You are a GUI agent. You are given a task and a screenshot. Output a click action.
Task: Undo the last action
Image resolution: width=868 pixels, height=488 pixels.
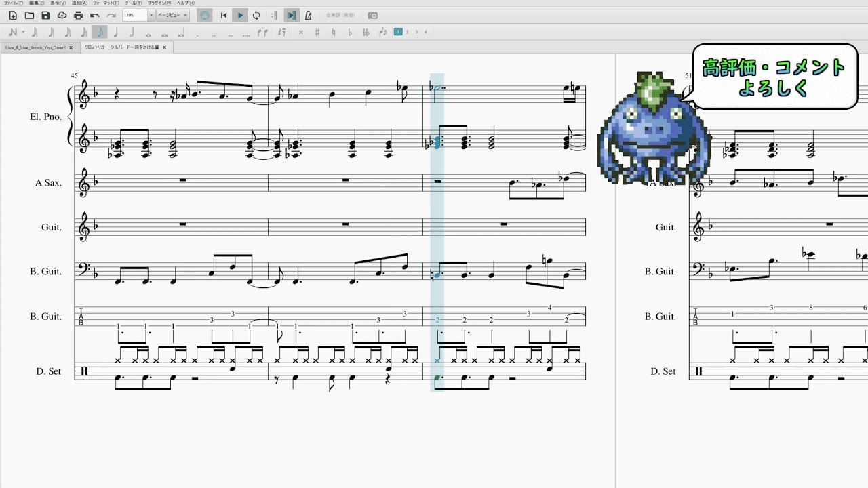point(94,15)
